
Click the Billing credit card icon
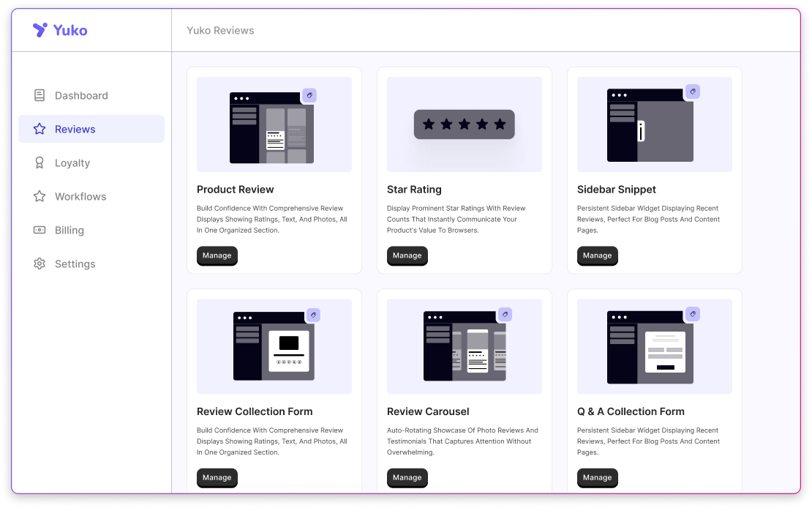point(39,230)
